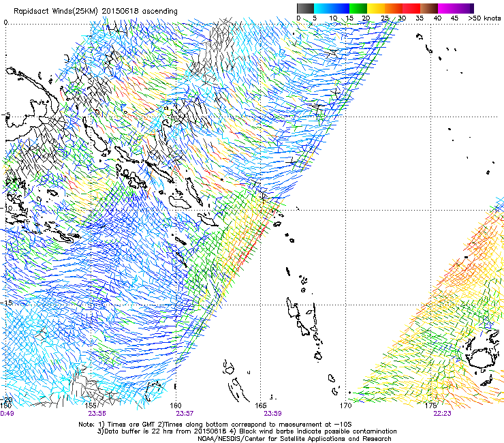
Task: Click the '>50 knots' legend label
Action: 484,18
